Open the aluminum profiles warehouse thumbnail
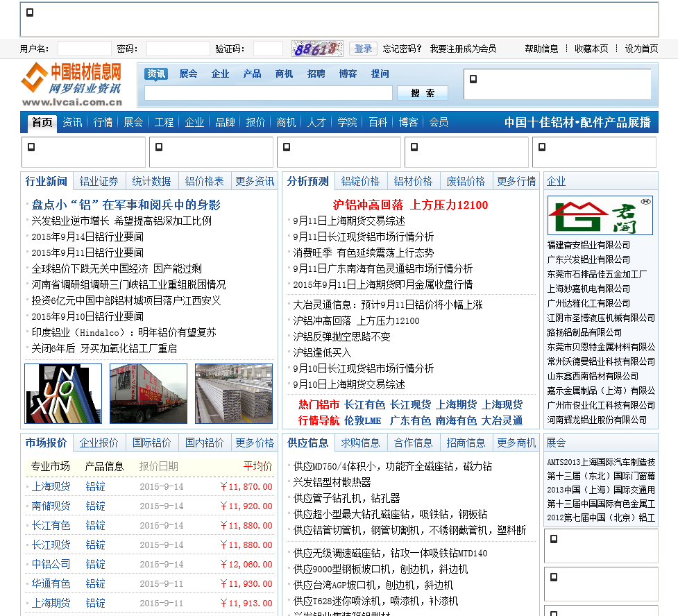The width and height of the screenshot is (678, 616). 233,393
